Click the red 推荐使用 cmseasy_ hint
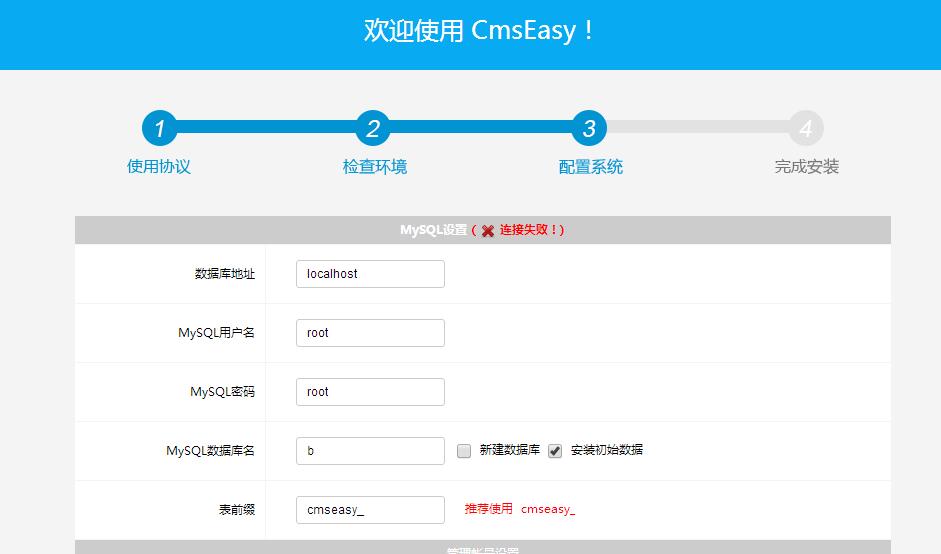 [519, 509]
